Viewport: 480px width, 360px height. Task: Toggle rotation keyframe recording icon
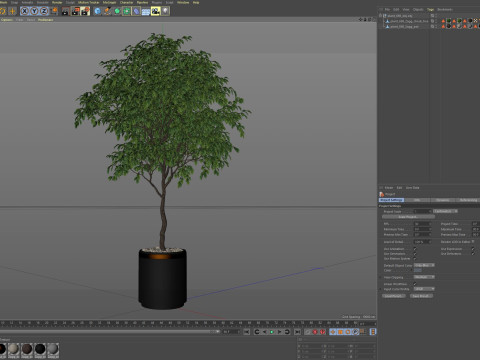pos(348,332)
